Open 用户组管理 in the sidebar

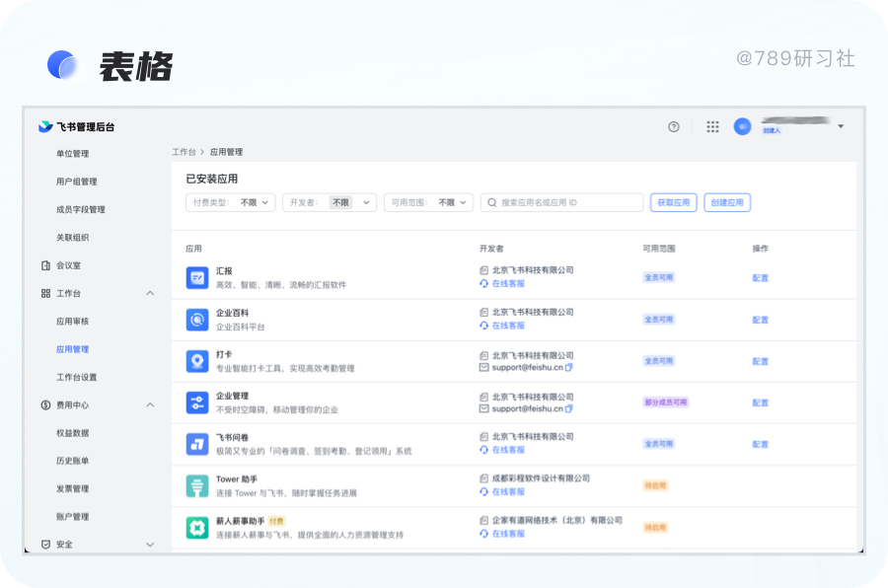click(77, 182)
